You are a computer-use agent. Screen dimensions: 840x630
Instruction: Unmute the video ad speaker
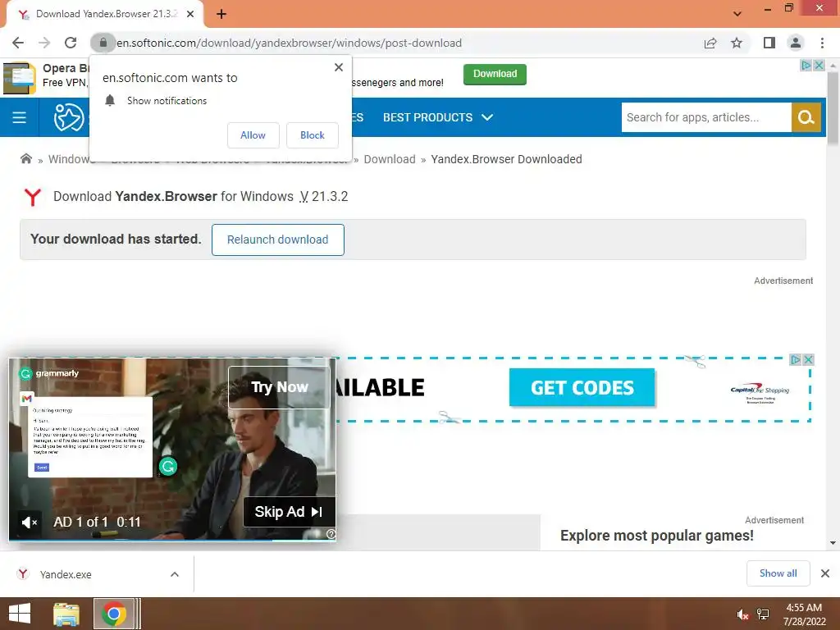(29, 522)
